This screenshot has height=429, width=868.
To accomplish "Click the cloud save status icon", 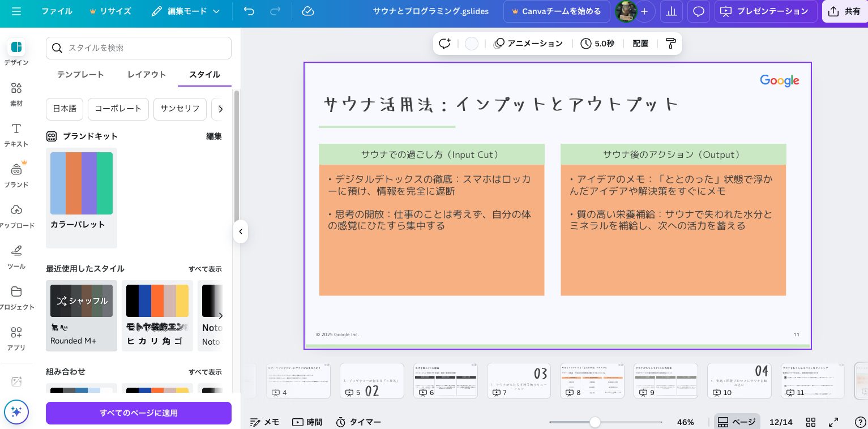I will [x=308, y=11].
